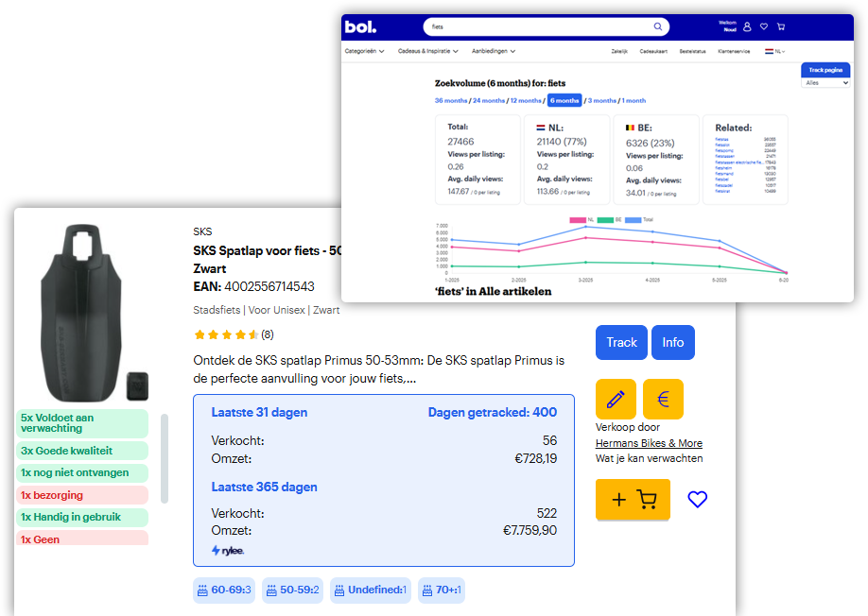The width and height of the screenshot is (868, 616).
Task: Click the bol. logo in header
Action: (x=360, y=26)
